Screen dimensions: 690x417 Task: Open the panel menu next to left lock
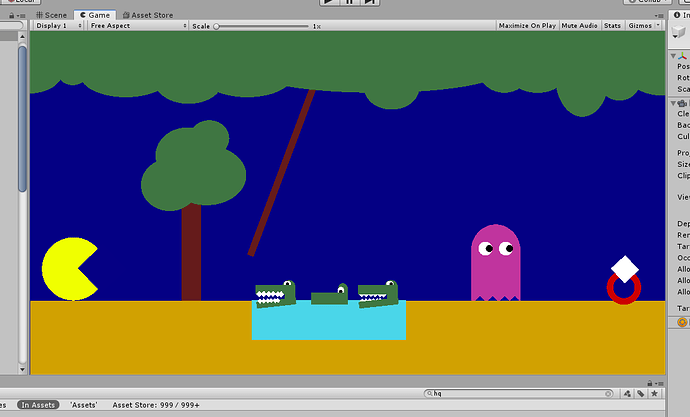point(21,15)
